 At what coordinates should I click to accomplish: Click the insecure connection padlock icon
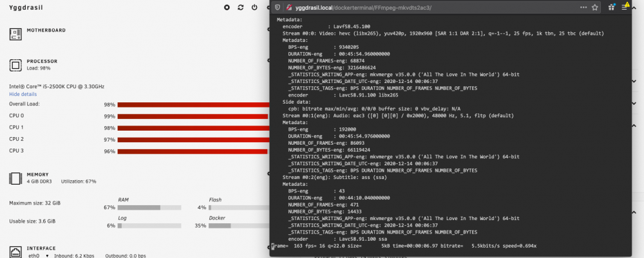289,7
